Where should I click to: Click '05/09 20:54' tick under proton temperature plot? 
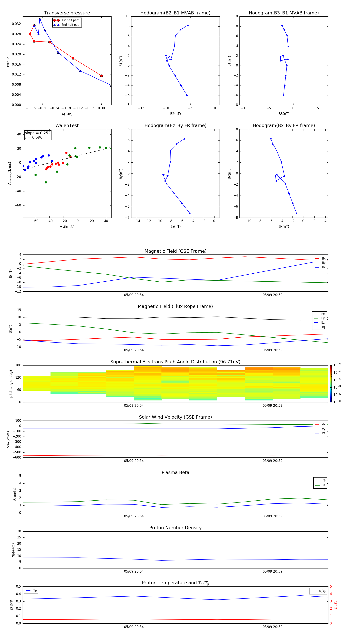click(x=134, y=627)
